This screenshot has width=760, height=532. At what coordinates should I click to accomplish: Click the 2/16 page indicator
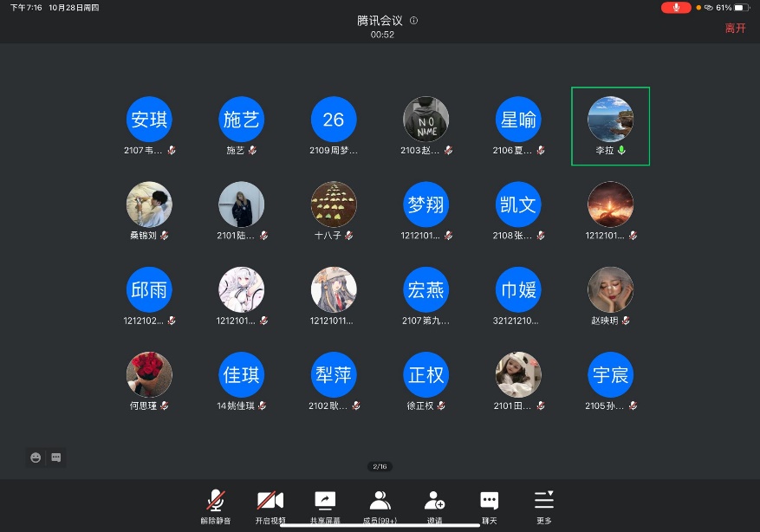coord(380,467)
